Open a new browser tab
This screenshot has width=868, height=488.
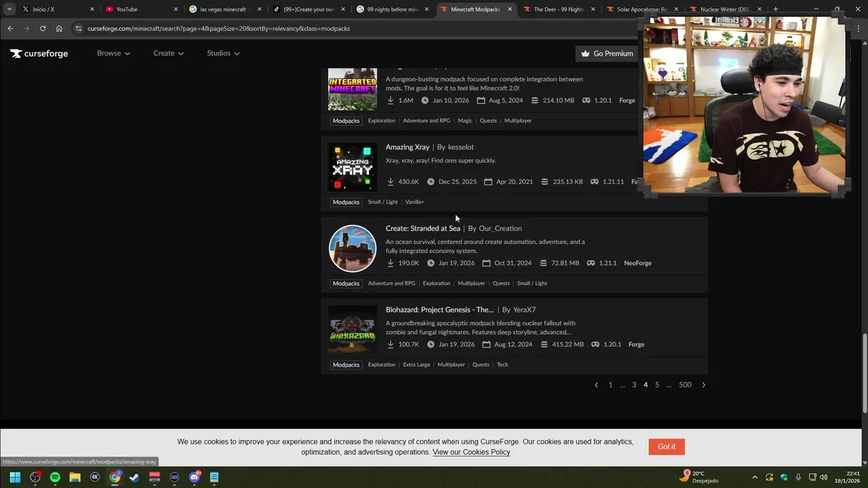[775, 9]
